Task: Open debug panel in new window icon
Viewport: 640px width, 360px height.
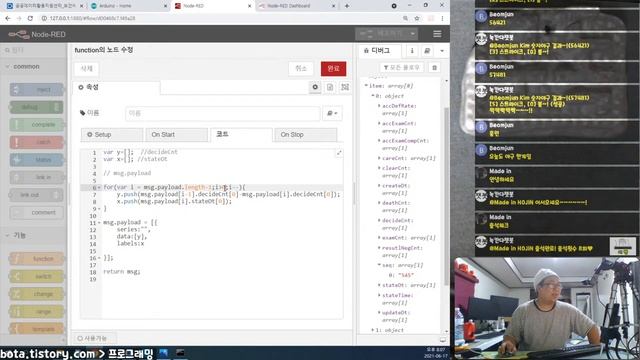Action: pos(443,340)
